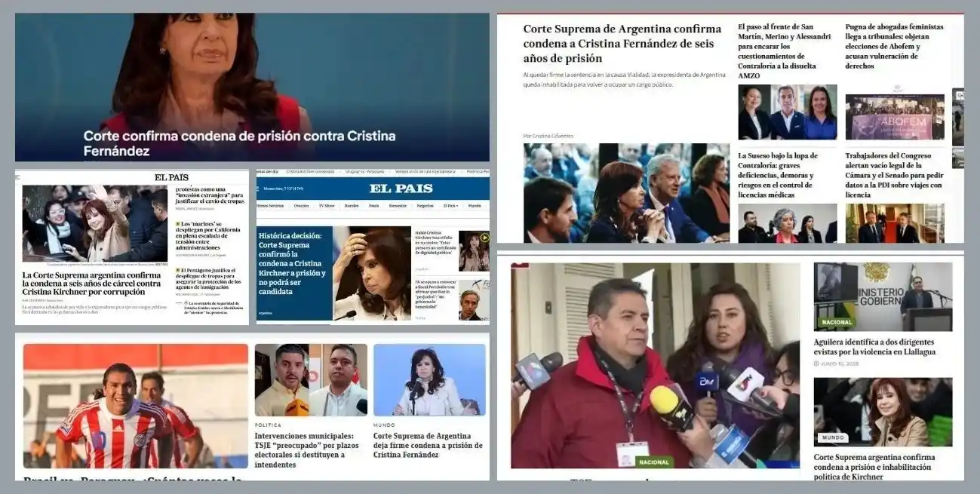Click trending topic 'Cristina Kirchner condenada'
Viewport: 980px width, 494px height.
[309, 170]
